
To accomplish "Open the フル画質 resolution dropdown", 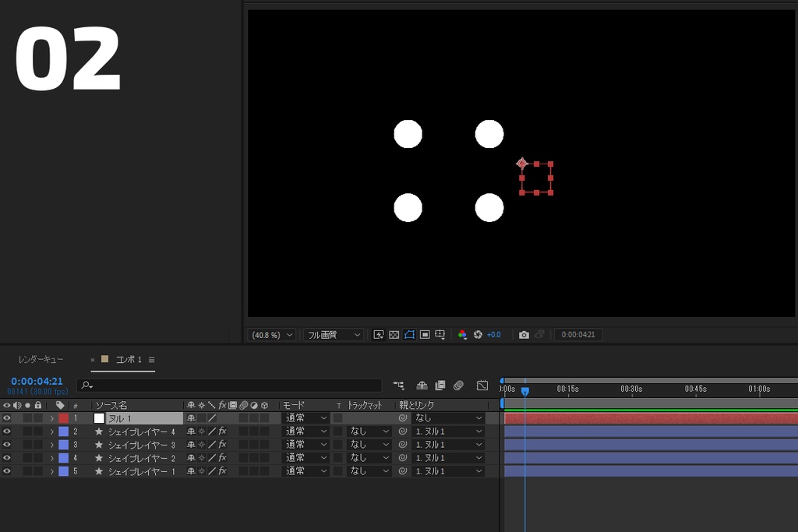I will (333, 334).
